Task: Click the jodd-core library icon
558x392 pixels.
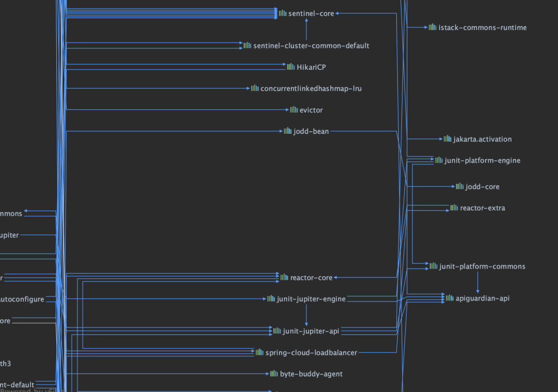Action: [460, 186]
